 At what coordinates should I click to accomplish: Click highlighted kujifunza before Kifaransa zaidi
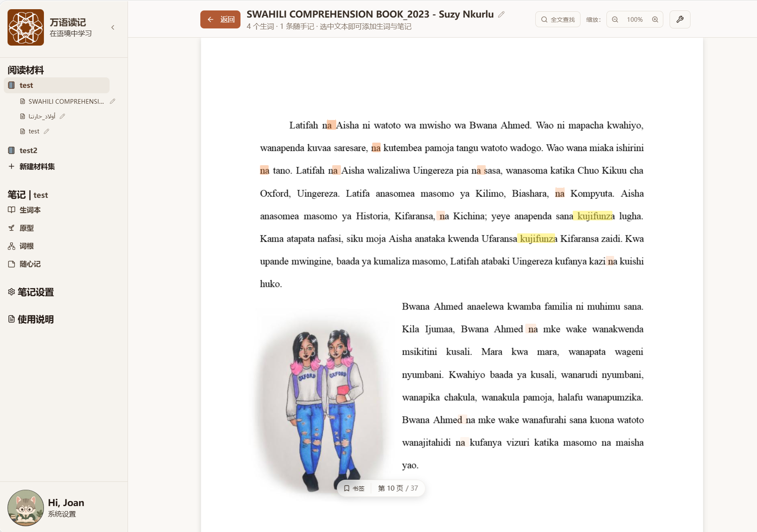[x=537, y=238]
